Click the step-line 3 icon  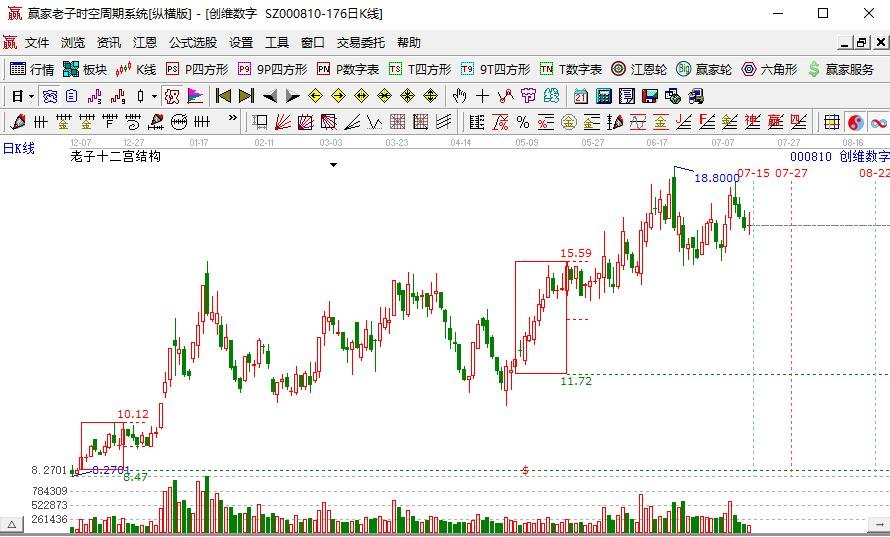coord(94,97)
